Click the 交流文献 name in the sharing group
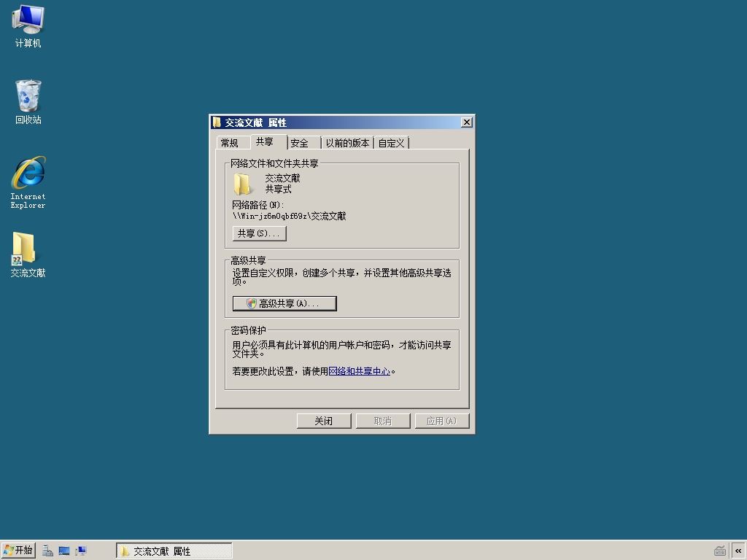The height and width of the screenshot is (560, 747). pyautogui.click(x=282, y=178)
